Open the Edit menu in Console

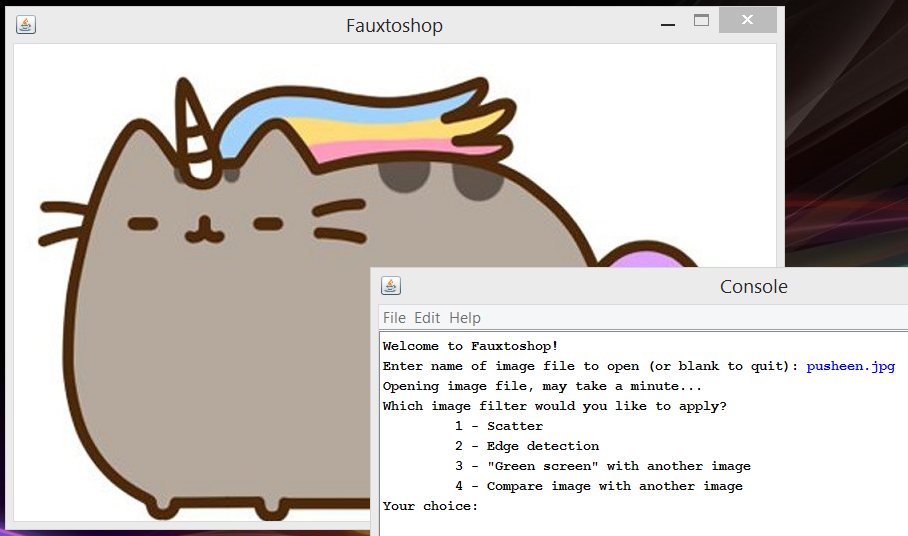[x=427, y=318]
